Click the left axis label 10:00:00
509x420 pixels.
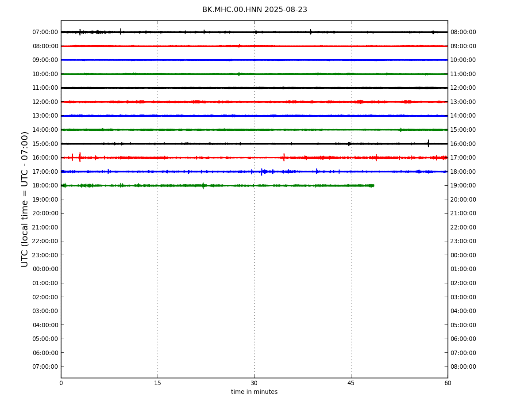[45, 74]
